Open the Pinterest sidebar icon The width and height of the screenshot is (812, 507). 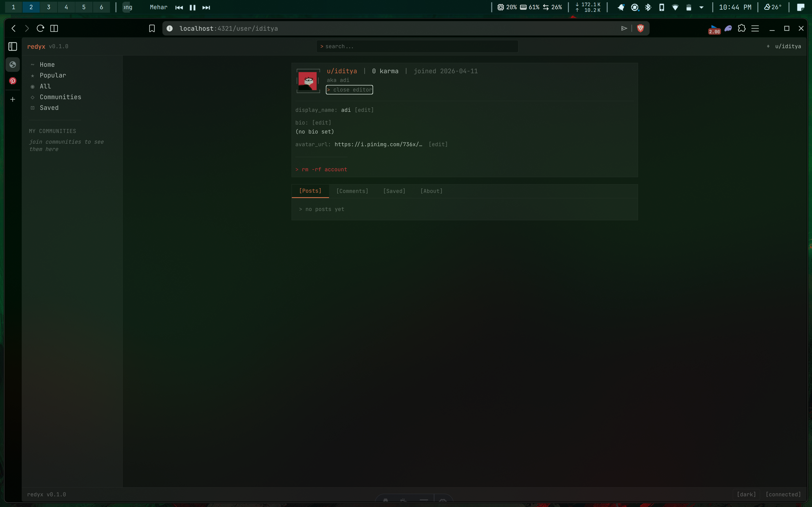[x=13, y=81]
